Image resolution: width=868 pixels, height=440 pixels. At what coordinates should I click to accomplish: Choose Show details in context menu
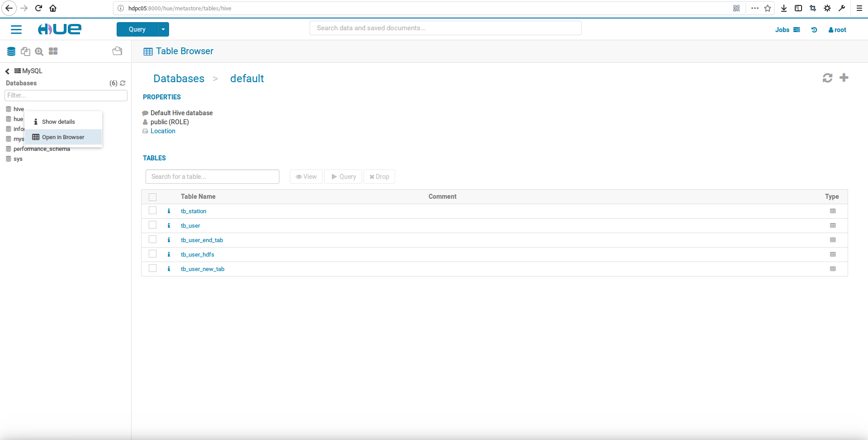tap(63, 122)
